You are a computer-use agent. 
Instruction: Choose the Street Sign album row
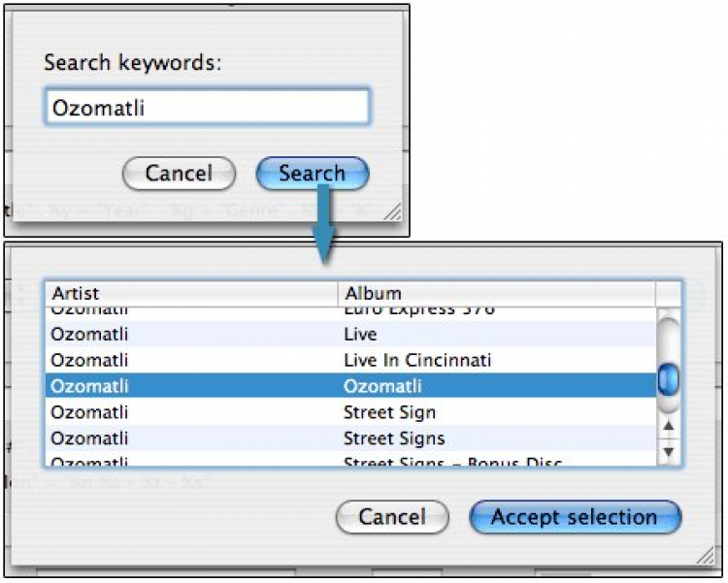[x=351, y=412]
